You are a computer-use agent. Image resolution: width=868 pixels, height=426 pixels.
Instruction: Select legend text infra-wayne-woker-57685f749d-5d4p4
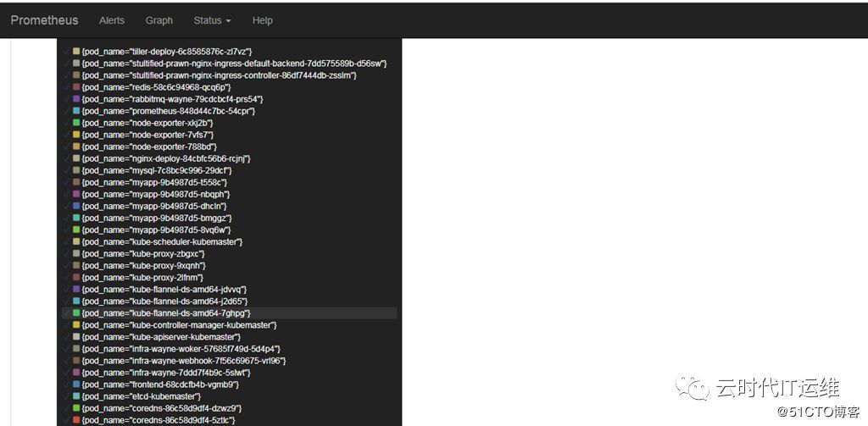click(x=181, y=349)
